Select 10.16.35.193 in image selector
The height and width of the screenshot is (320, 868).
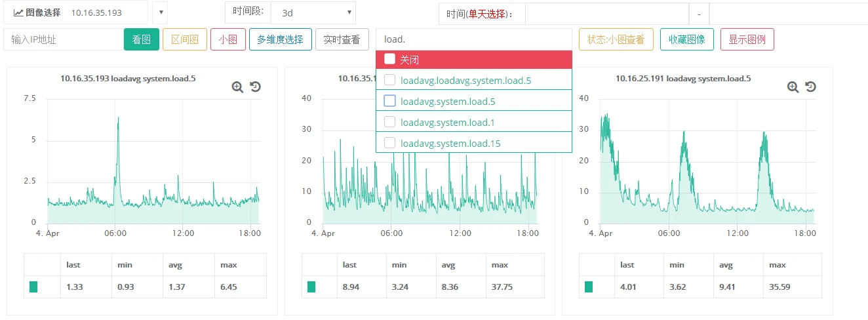pyautogui.click(x=96, y=12)
